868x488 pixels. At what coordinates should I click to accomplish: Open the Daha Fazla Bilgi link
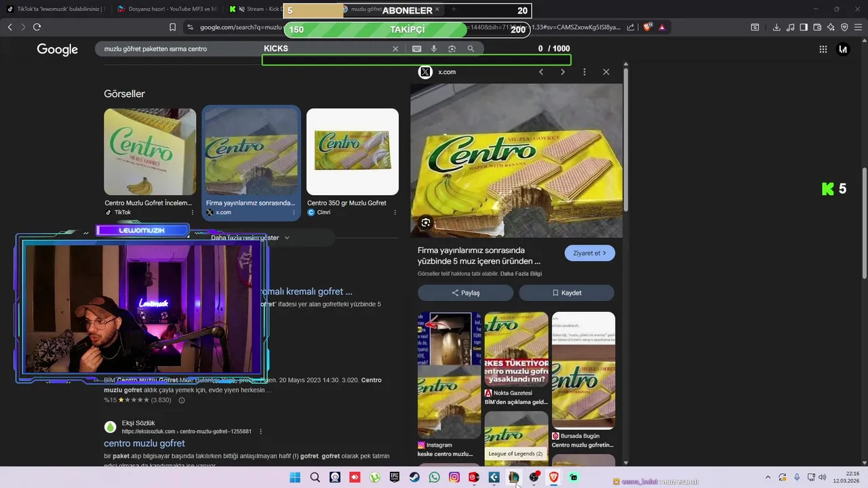521,274
